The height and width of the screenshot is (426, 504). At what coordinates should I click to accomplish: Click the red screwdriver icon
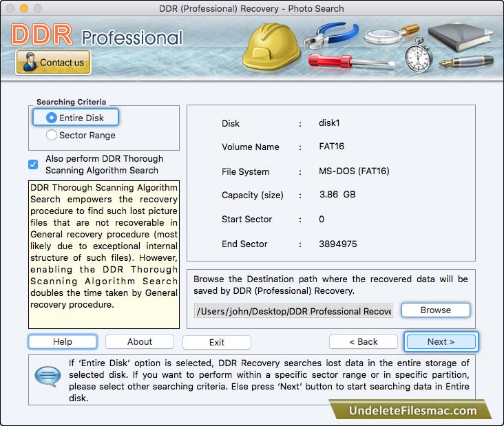[350, 61]
